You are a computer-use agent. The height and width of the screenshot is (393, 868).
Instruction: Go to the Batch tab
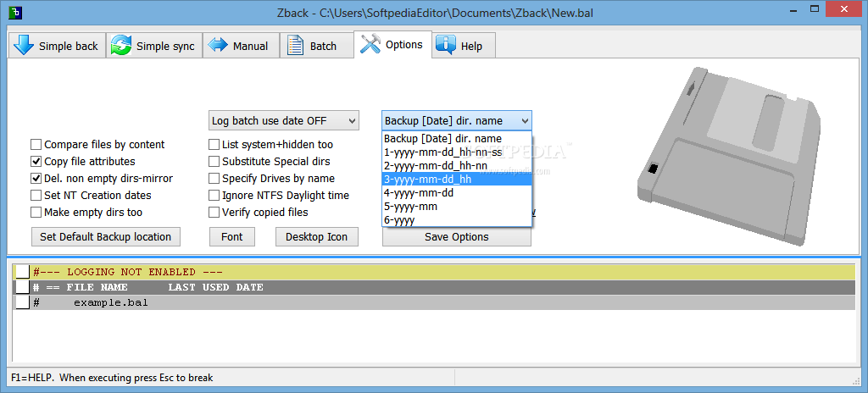316,46
